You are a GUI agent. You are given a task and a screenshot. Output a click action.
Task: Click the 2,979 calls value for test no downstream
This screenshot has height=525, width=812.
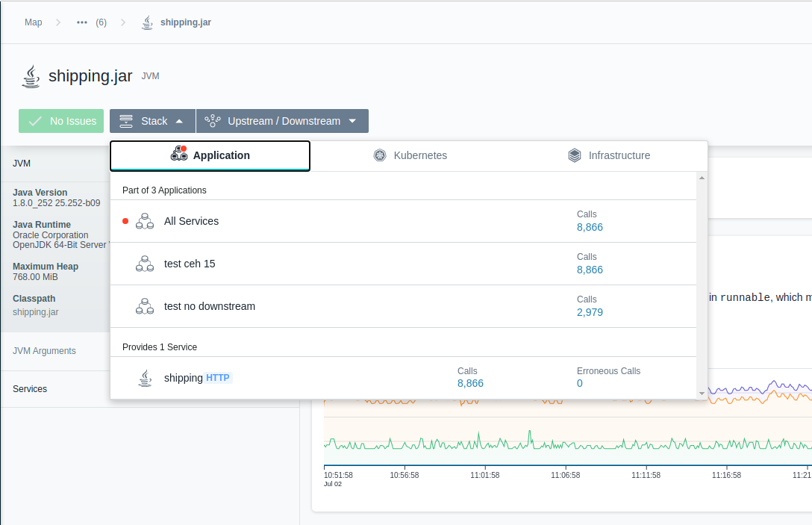click(x=590, y=312)
